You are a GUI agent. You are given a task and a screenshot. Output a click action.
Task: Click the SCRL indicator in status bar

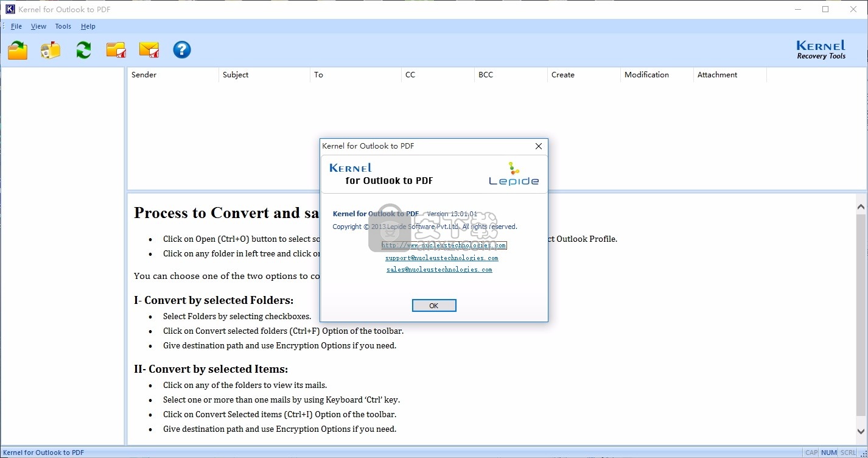click(x=848, y=453)
